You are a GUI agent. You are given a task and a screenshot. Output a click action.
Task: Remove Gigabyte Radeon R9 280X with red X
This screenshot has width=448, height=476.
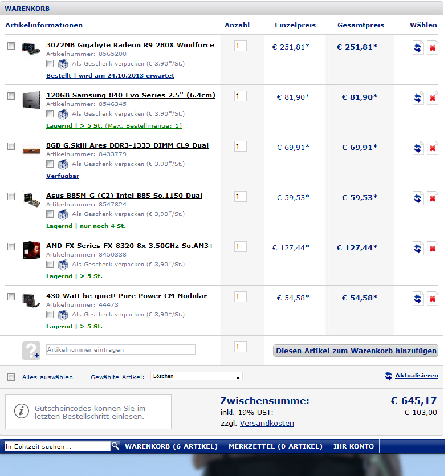tap(433, 48)
